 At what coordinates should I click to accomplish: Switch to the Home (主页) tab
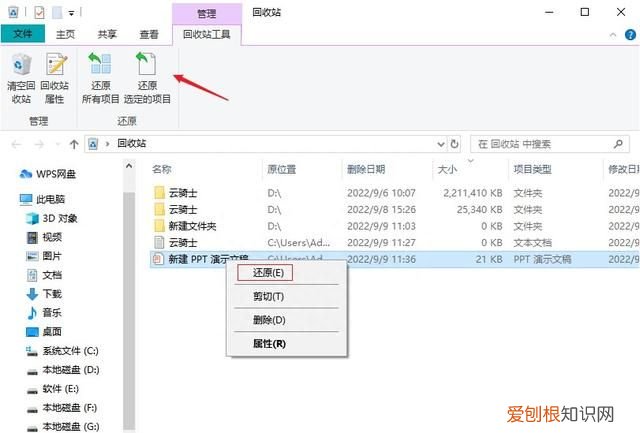coord(65,34)
